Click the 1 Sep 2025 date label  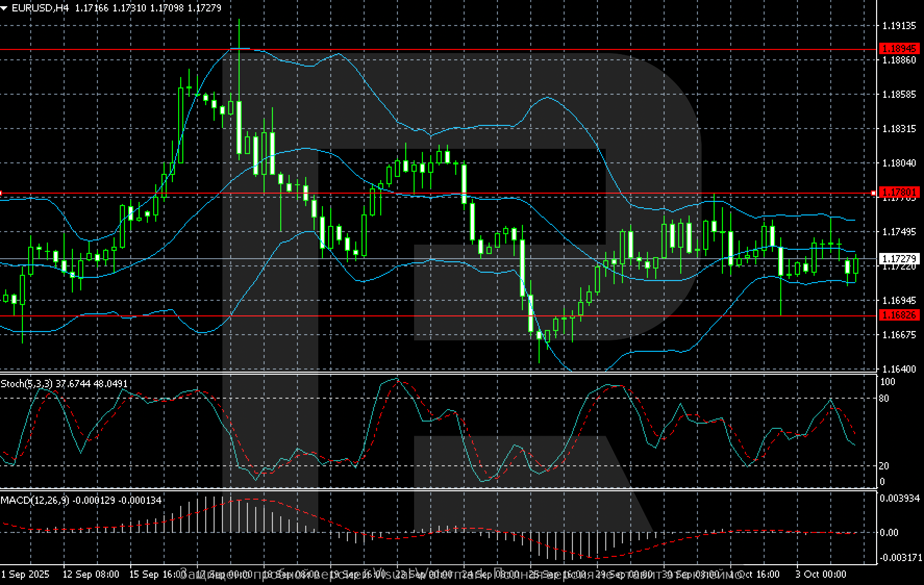pos(25,574)
